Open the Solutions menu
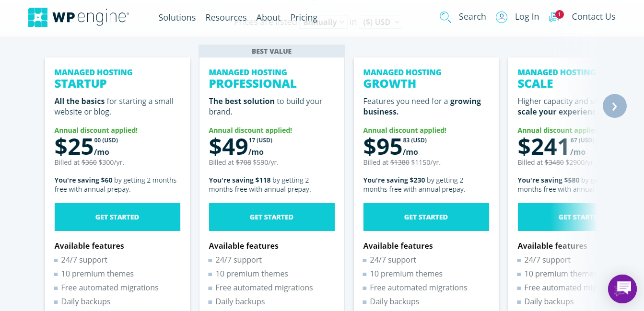The height and width of the screenshot is (311, 644). coord(177,18)
